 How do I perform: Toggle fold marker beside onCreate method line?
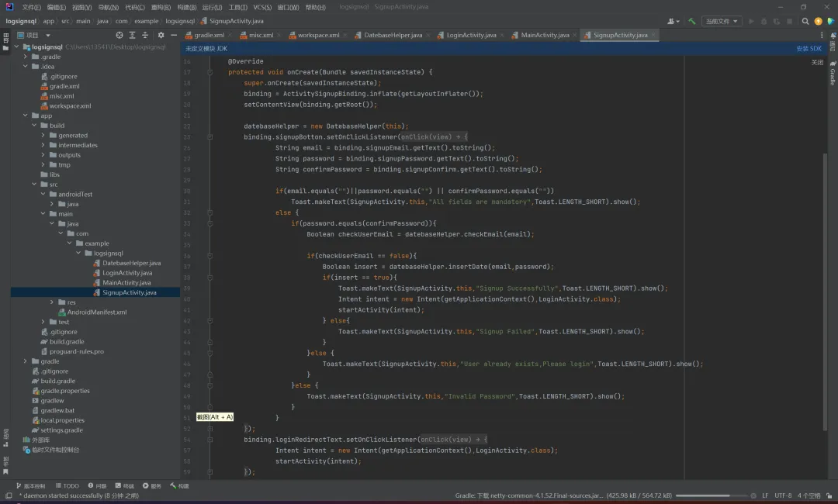pos(210,72)
